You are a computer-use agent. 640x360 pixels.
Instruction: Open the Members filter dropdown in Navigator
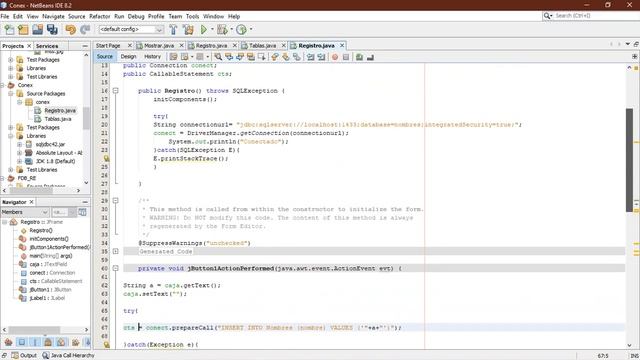pos(24,212)
